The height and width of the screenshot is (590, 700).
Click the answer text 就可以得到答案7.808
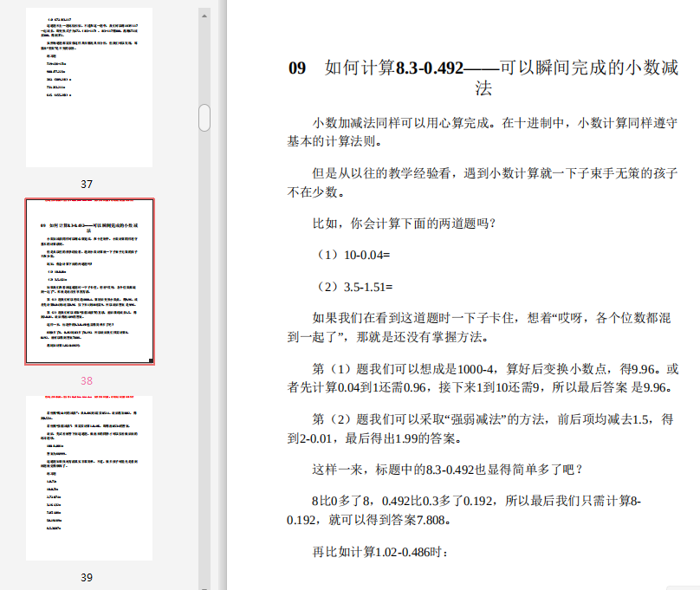tap(389, 520)
